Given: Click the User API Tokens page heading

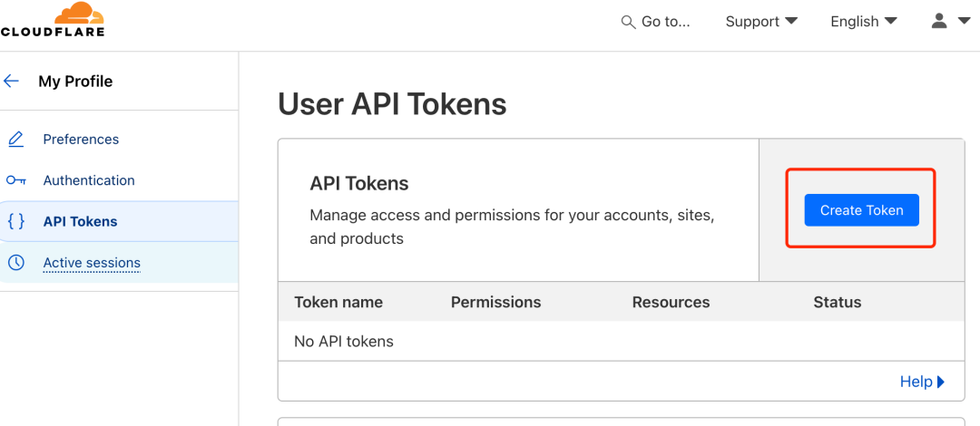Looking at the screenshot, I should (x=392, y=104).
